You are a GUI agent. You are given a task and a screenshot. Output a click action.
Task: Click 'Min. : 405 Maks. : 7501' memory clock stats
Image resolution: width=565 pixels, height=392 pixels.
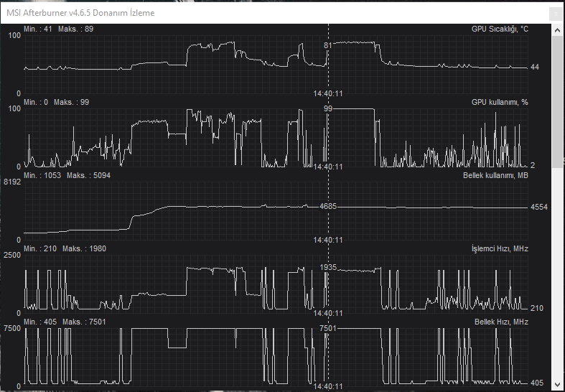click(x=65, y=322)
